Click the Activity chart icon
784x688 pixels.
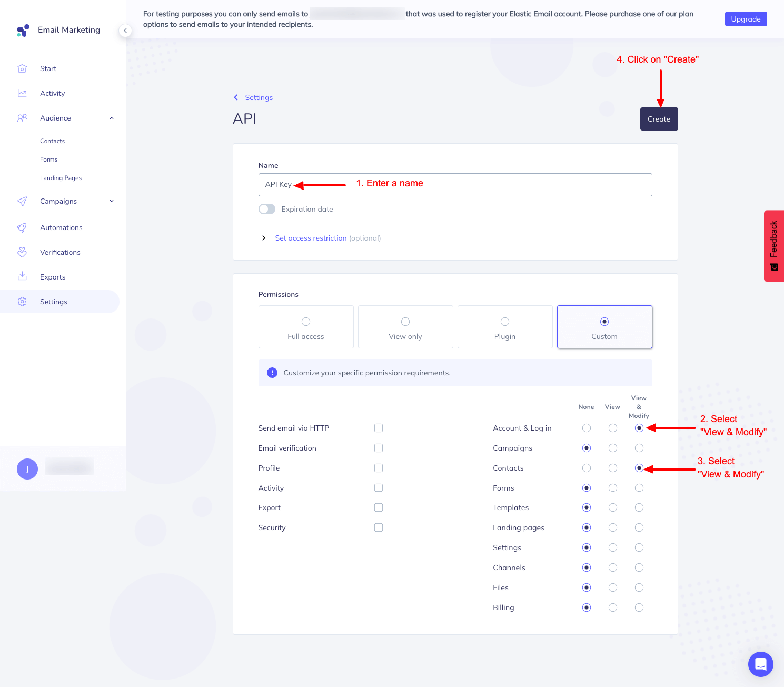click(22, 94)
